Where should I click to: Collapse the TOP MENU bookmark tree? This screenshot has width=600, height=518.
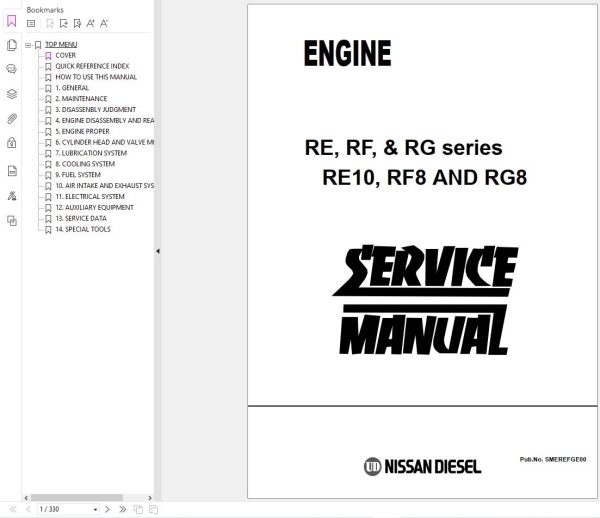(x=28, y=45)
